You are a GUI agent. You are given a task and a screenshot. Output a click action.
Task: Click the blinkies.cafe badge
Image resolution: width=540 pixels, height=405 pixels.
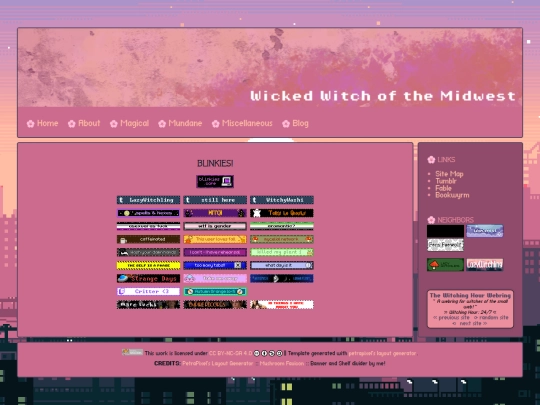coord(215,181)
